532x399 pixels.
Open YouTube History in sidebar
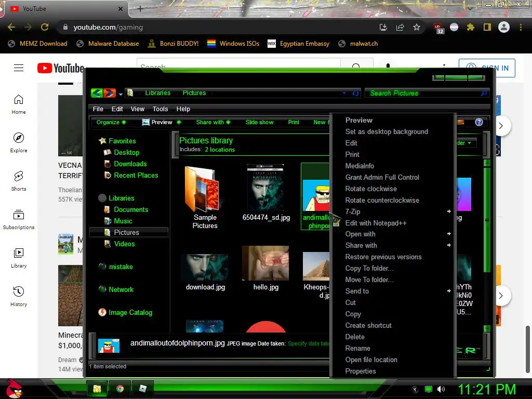[x=19, y=296]
